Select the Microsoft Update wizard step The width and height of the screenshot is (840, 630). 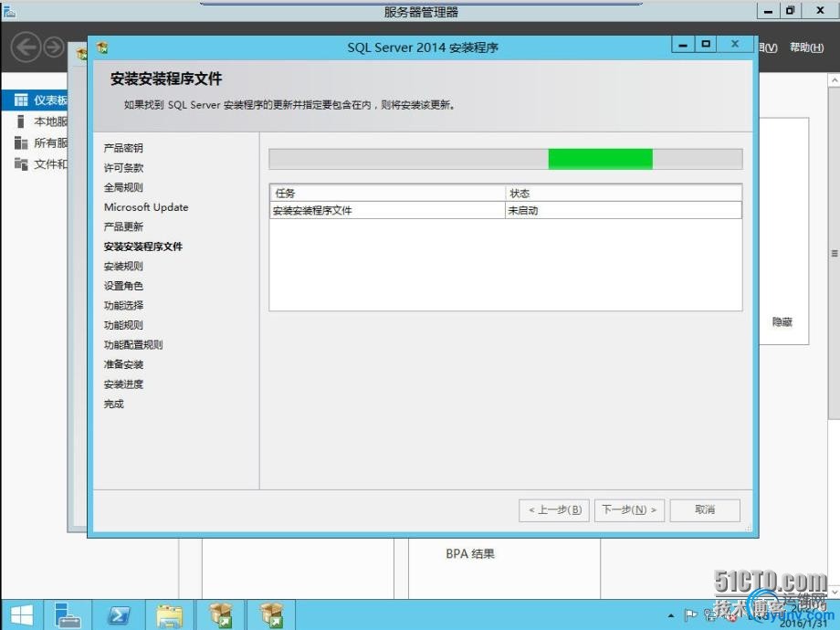(146, 207)
